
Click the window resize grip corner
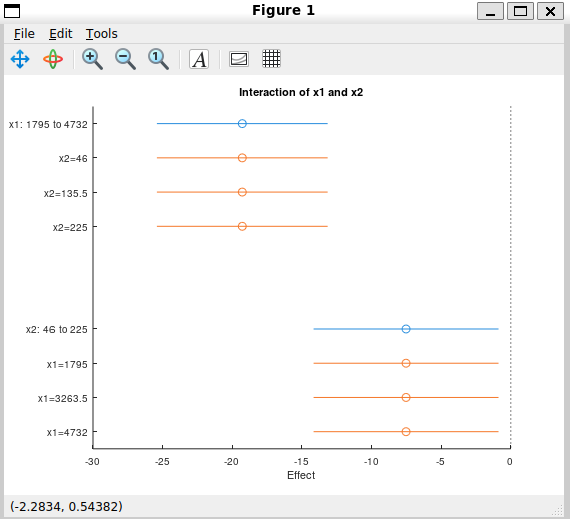coord(558,510)
